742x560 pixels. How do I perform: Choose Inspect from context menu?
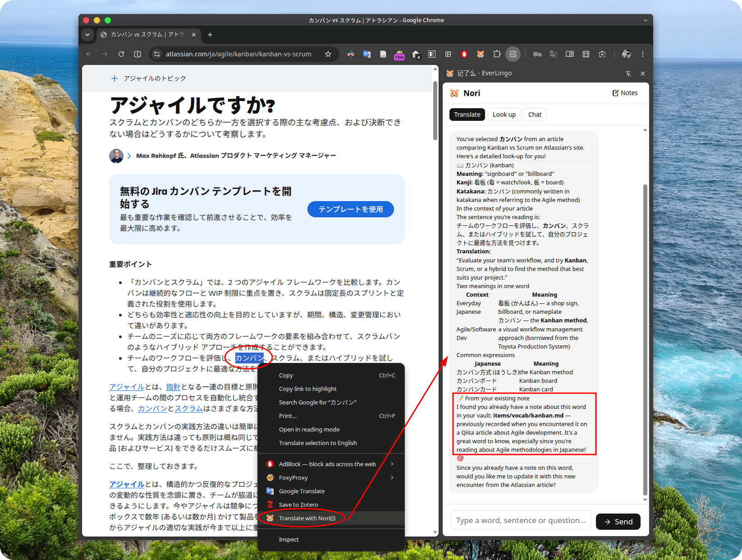(x=331, y=539)
